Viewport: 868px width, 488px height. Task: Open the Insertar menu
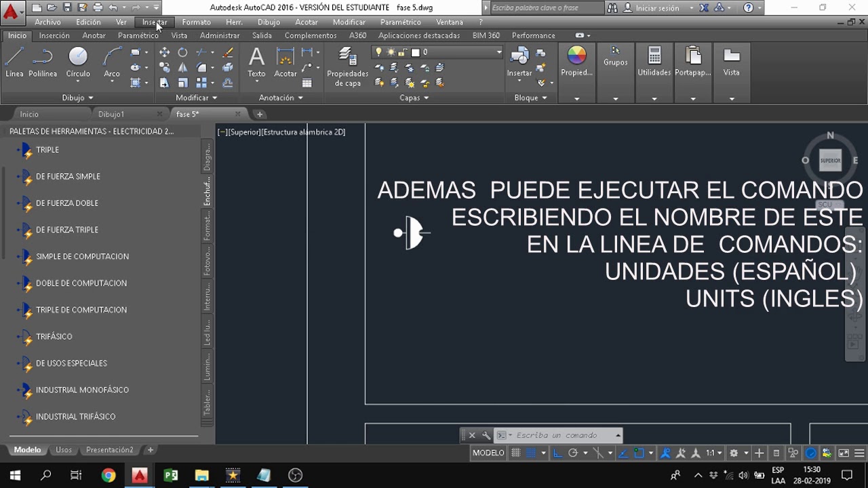155,22
